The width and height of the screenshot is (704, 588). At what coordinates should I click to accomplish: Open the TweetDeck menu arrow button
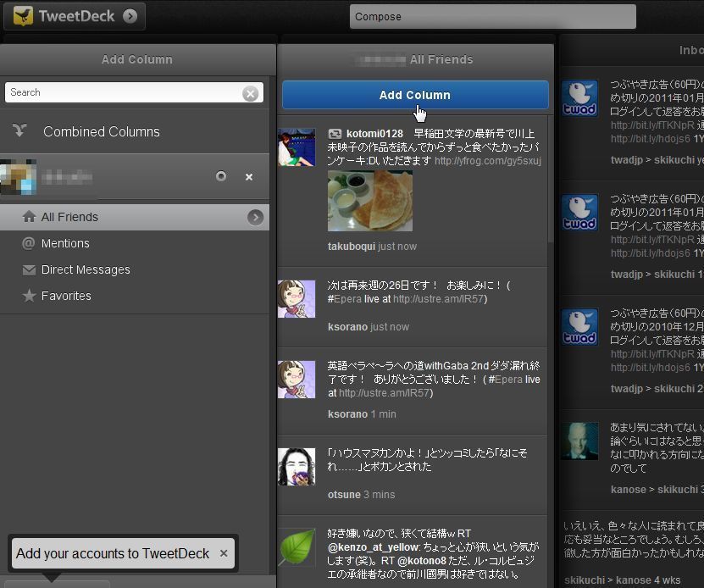coord(130,16)
